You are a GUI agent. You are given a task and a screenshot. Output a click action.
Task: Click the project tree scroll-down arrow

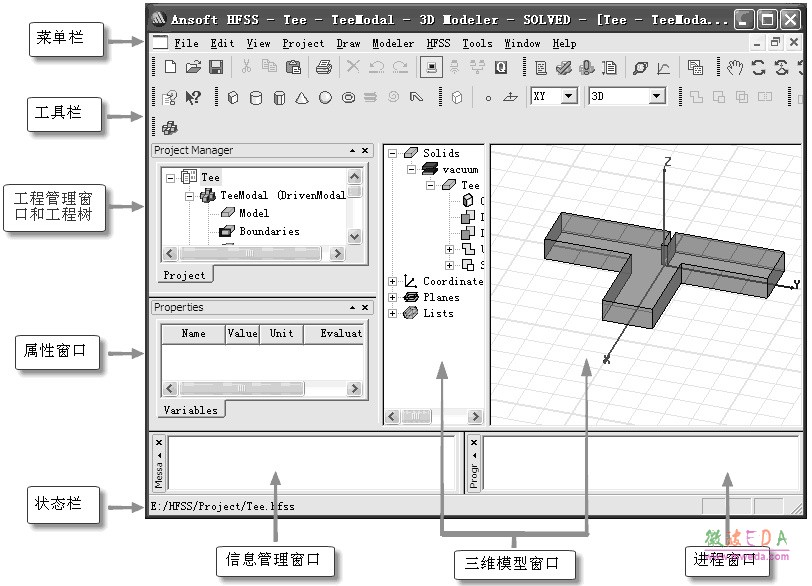(x=355, y=237)
